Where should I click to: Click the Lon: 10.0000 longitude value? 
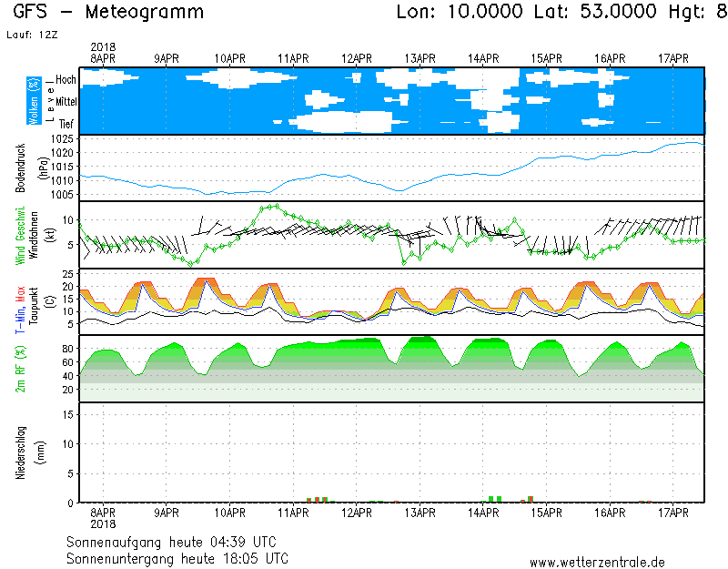tap(460, 12)
